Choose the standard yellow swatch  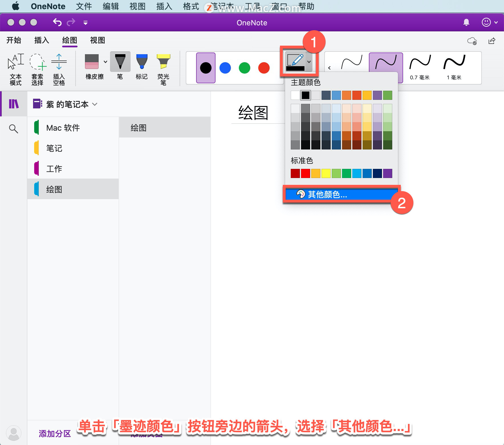tap(326, 173)
